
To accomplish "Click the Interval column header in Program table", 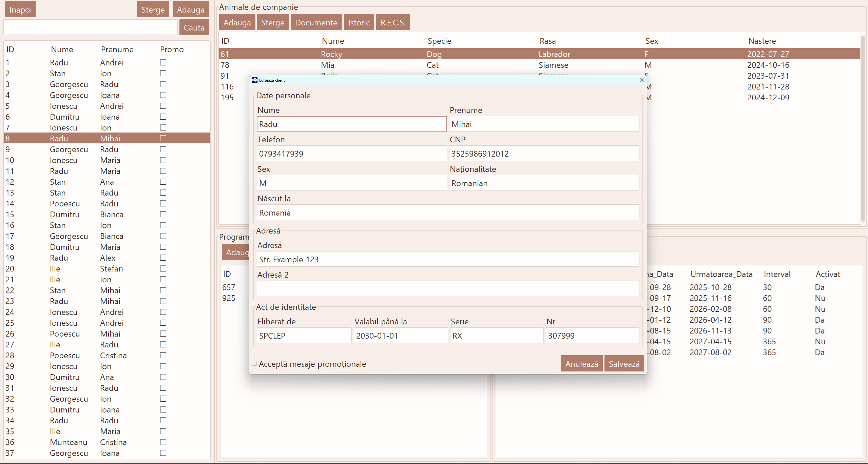I will [777, 274].
